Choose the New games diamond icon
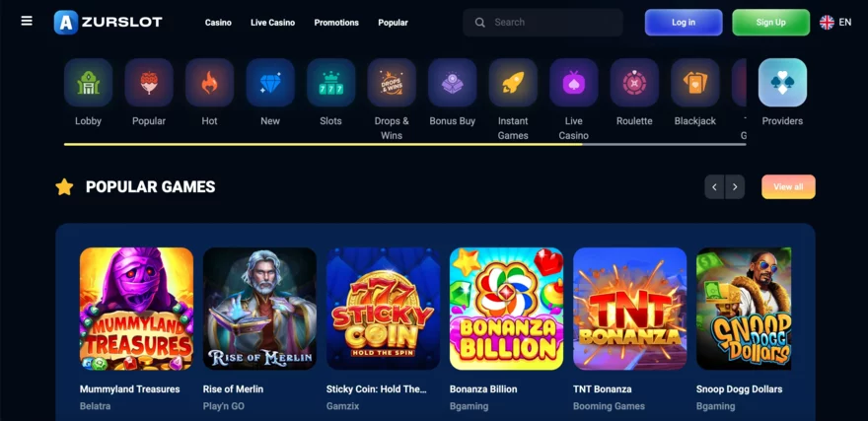 pos(270,83)
